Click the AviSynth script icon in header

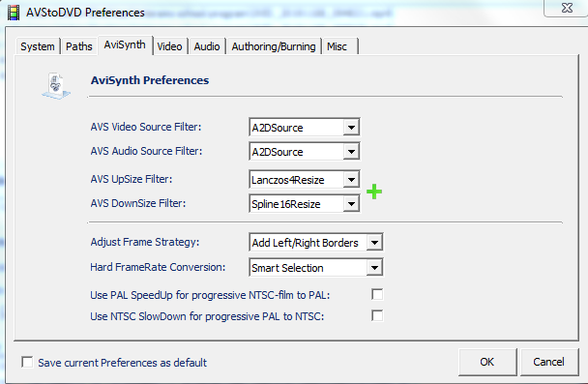[56, 86]
